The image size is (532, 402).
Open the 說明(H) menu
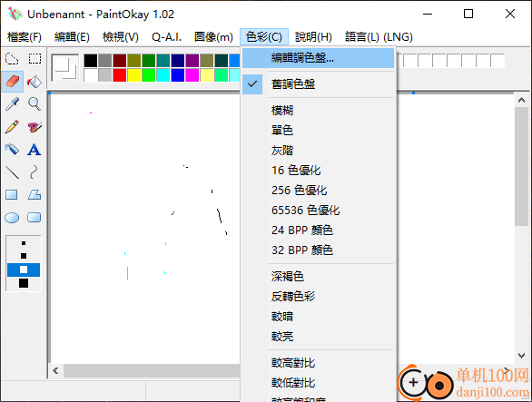(313, 36)
